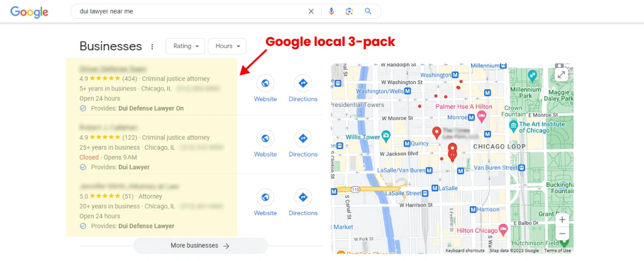The image size is (644, 261).
Task: Open map Terms of Use link
Action: 558,251
